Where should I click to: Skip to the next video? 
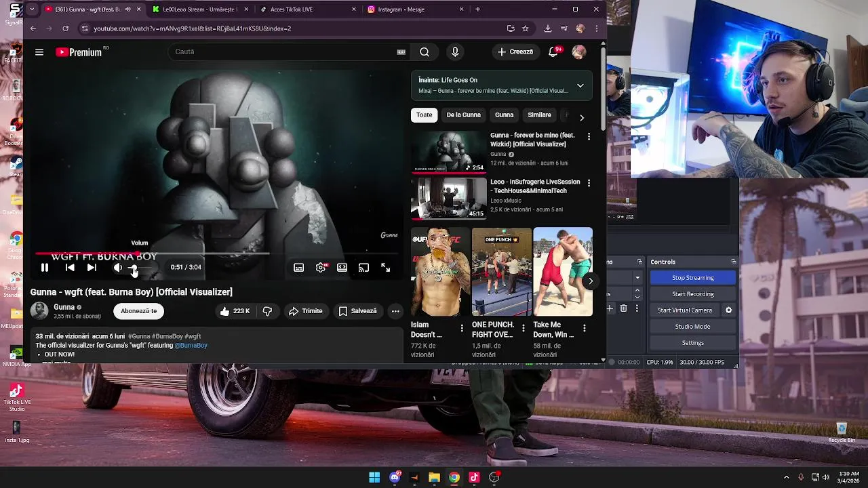pos(92,268)
